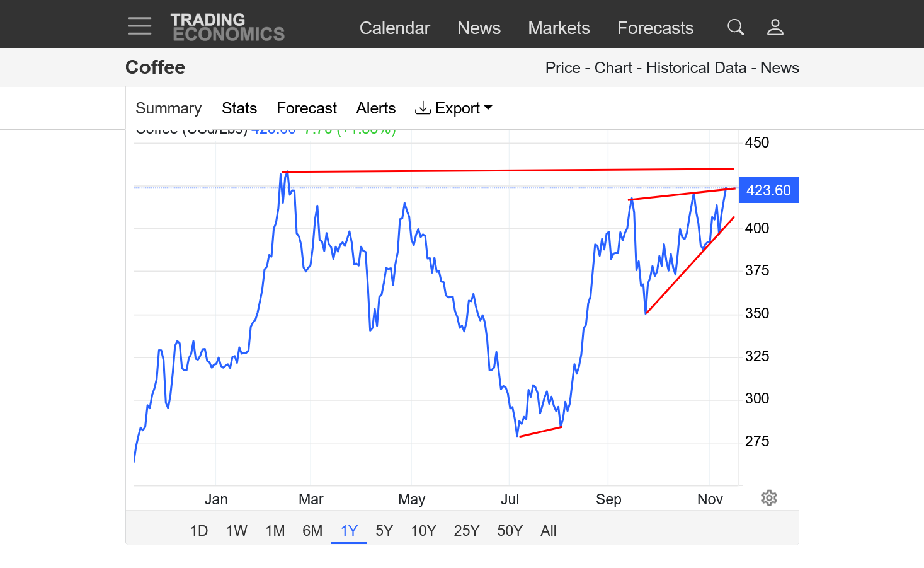Show the All time range
Image resolution: width=924 pixels, height=568 pixels.
pos(548,531)
